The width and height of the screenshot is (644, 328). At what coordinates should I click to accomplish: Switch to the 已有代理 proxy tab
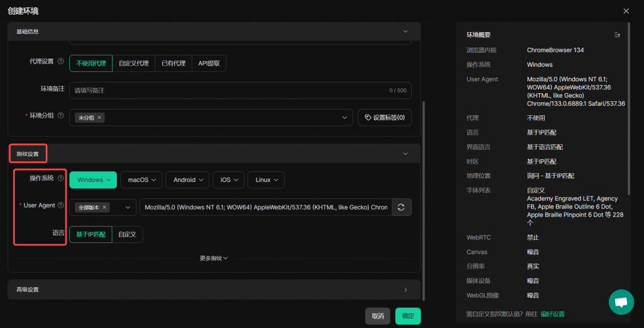point(173,63)
